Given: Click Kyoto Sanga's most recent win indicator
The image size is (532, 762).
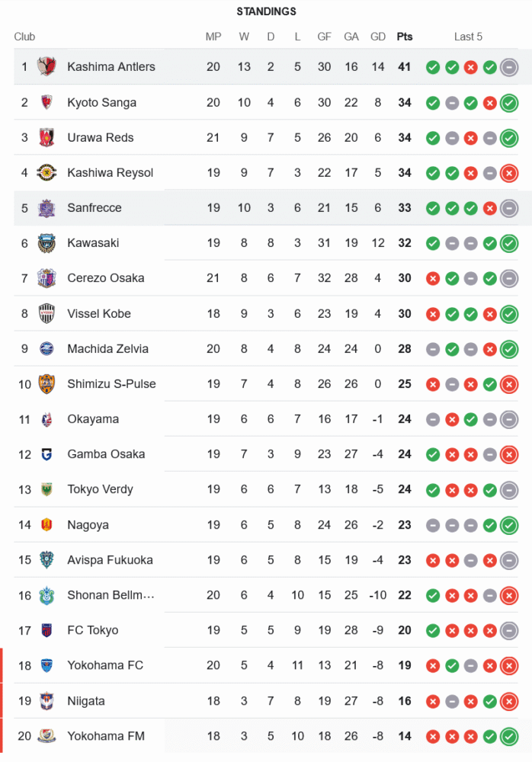Looking at the screenshot, I should [x=509, y=102].
